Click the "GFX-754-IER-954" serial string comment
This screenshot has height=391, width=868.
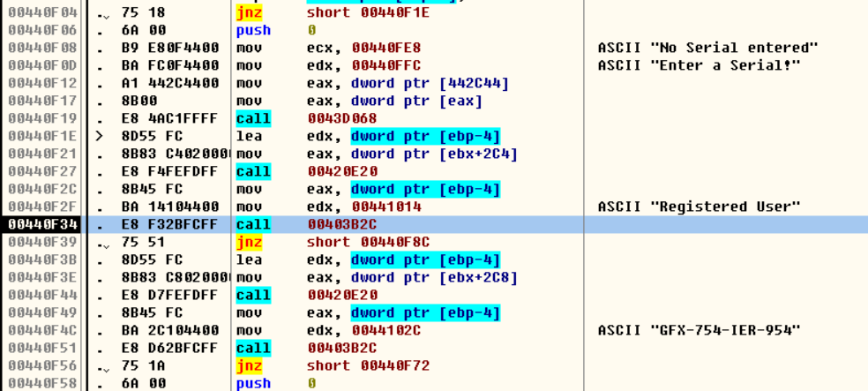click(699, 330)
